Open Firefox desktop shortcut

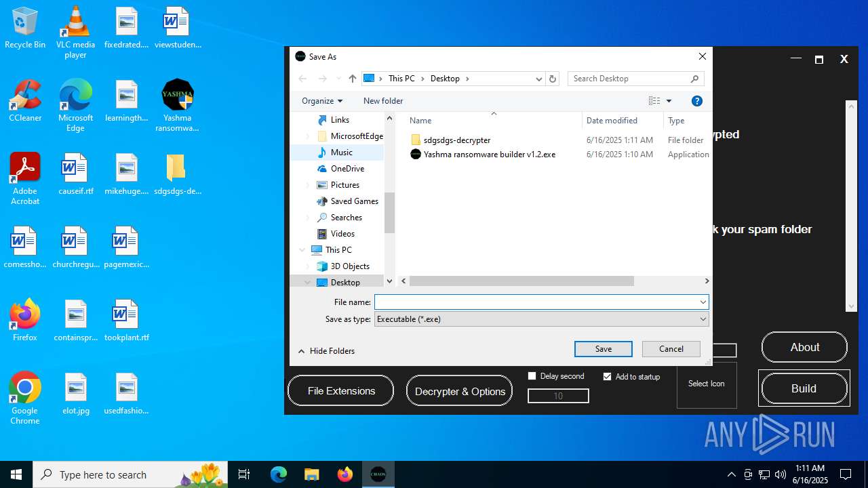point(25,321)
